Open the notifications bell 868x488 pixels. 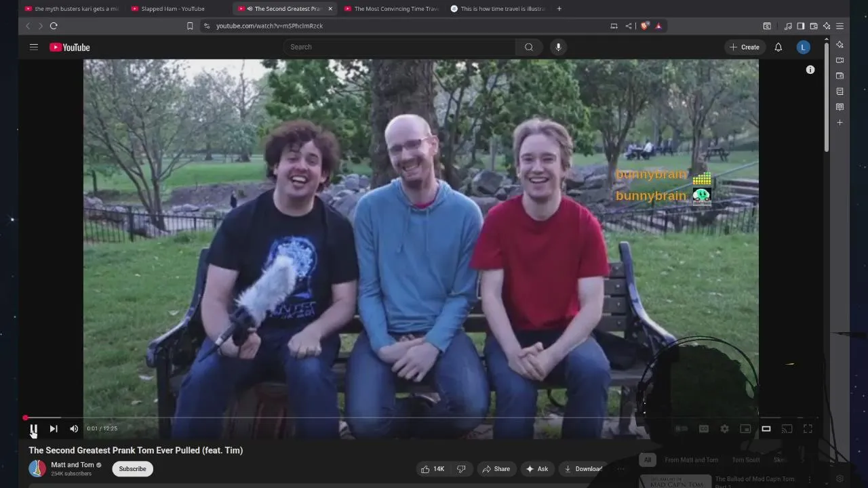pos(778,47)
